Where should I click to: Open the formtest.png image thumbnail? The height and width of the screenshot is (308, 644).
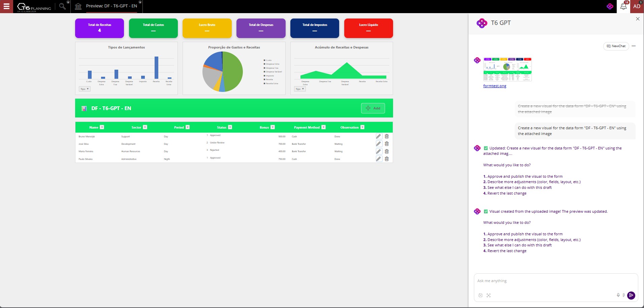tap(508, 69)
